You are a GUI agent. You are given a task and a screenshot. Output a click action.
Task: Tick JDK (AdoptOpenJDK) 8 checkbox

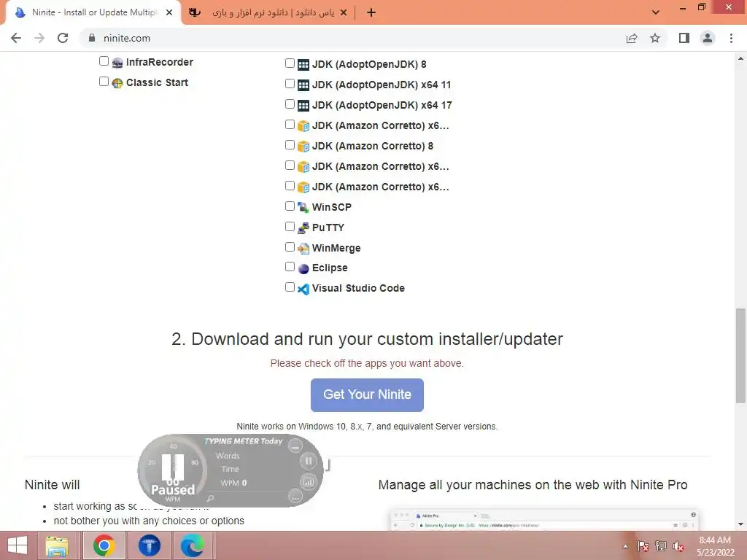pos(290,63)
